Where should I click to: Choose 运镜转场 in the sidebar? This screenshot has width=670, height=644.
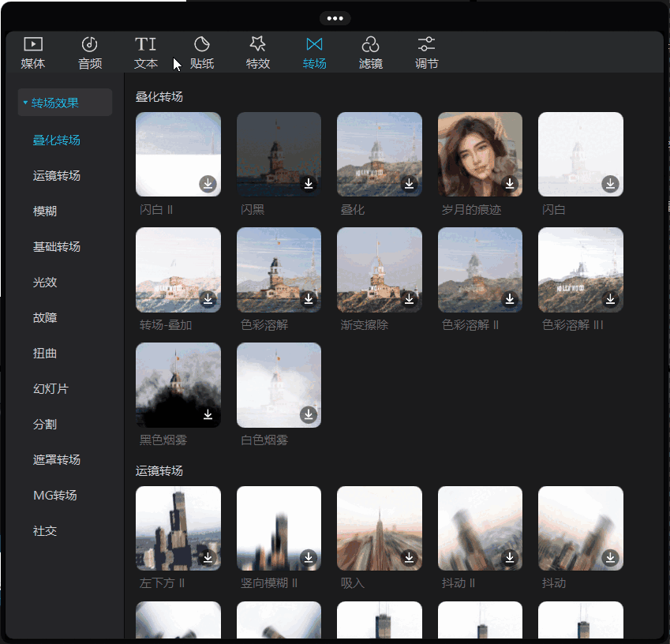coord(57,176)
